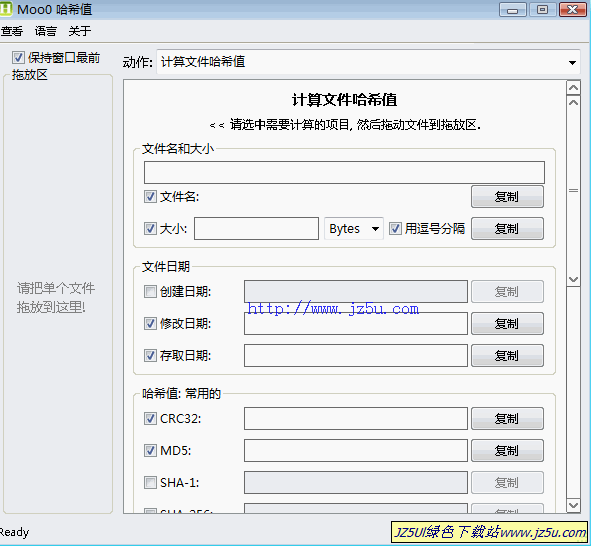
Task: Copy the file name with 复制 button
Action: tap(507, 196)
